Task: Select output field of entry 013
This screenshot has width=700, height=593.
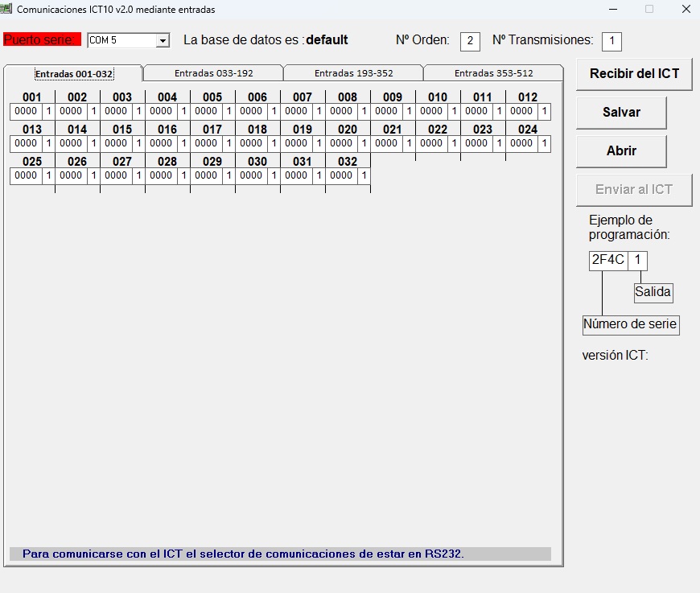Action: [48, 143]
